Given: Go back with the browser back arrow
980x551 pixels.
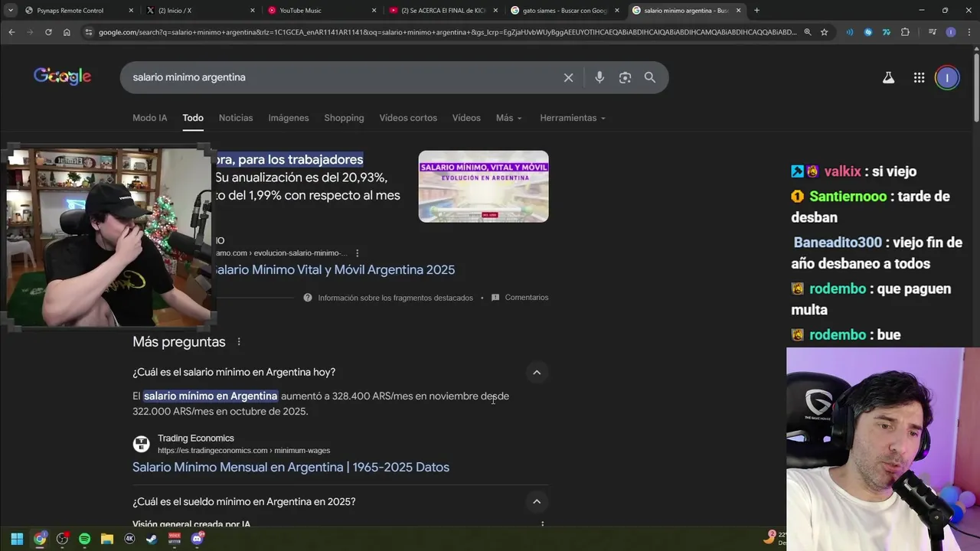Looking at the screenshot, I should click(x=11, y=32).
